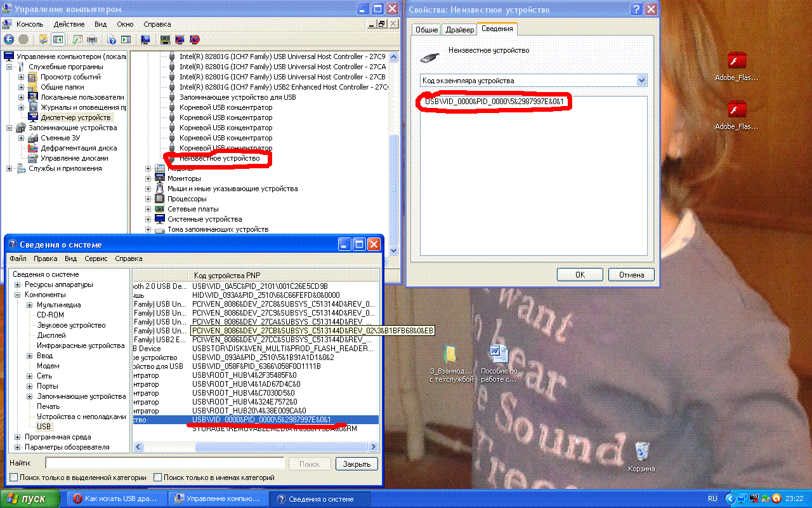Click the Up One Level folder icon in Computer Management
Screen dimensions: 812x508
(x=43, y=39)
